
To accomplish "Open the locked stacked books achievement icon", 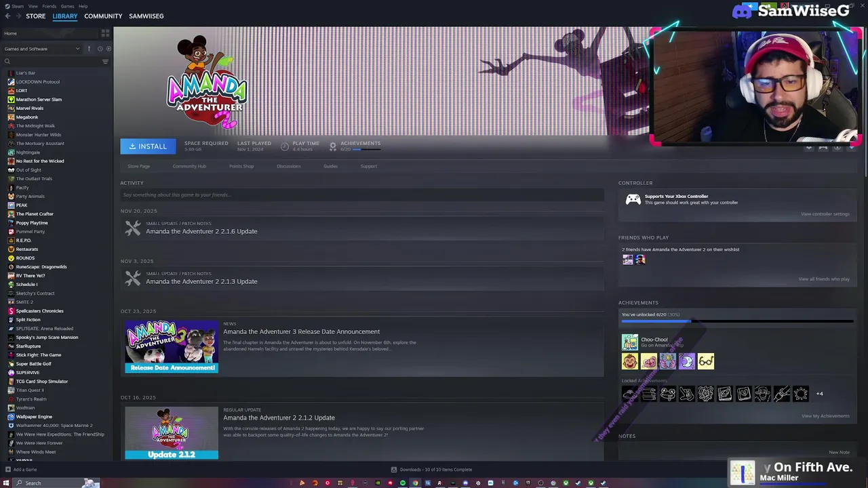I will point(649,394).
